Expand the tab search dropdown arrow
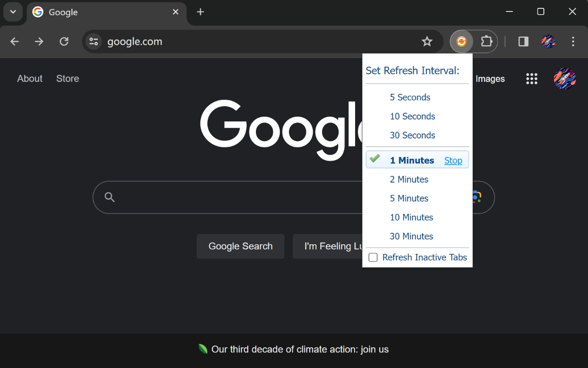Image resolution: width=588 pixels, height=368 pixels. (x=13, y=12)
